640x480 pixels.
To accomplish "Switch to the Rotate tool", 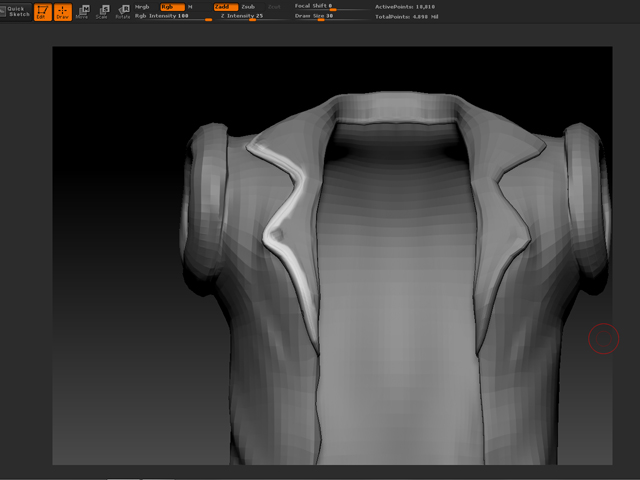I will 122,12.
